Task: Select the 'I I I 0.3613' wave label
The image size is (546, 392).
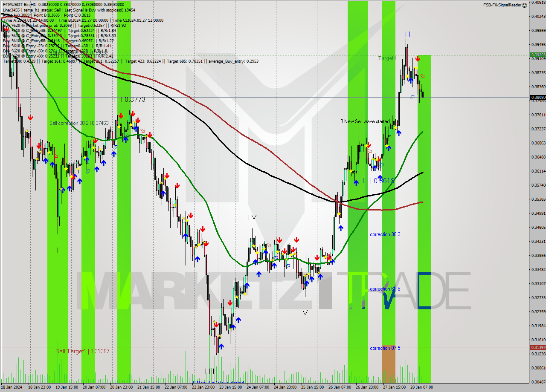Action: pyautogui.click(x=378, y=181)
